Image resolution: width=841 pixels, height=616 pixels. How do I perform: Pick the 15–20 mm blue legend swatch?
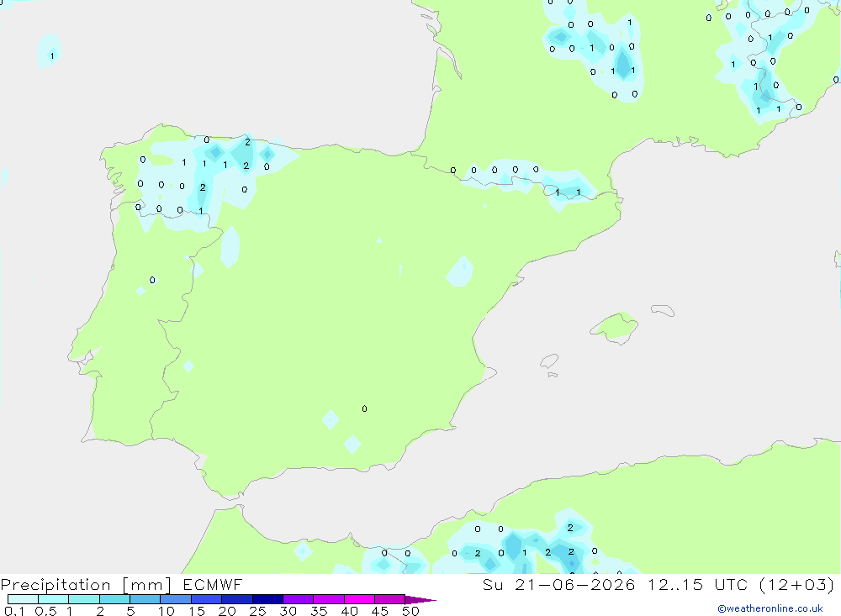207,599
